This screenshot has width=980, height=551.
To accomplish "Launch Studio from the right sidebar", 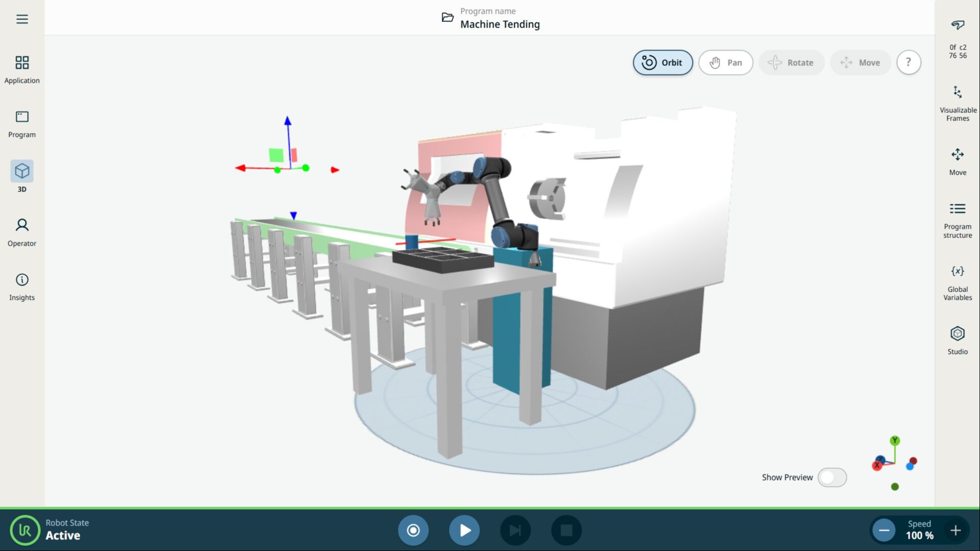I will click(958, 340).
